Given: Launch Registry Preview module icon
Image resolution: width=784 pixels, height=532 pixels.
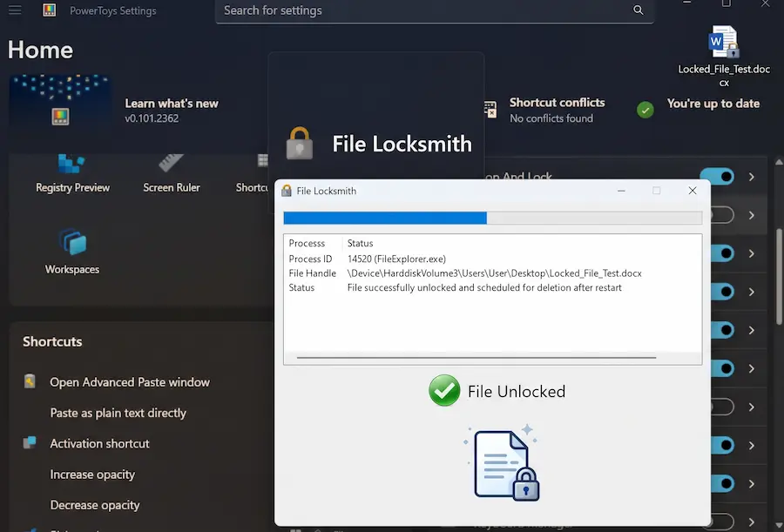Looking at the screenshot, I should coord(71,164).
